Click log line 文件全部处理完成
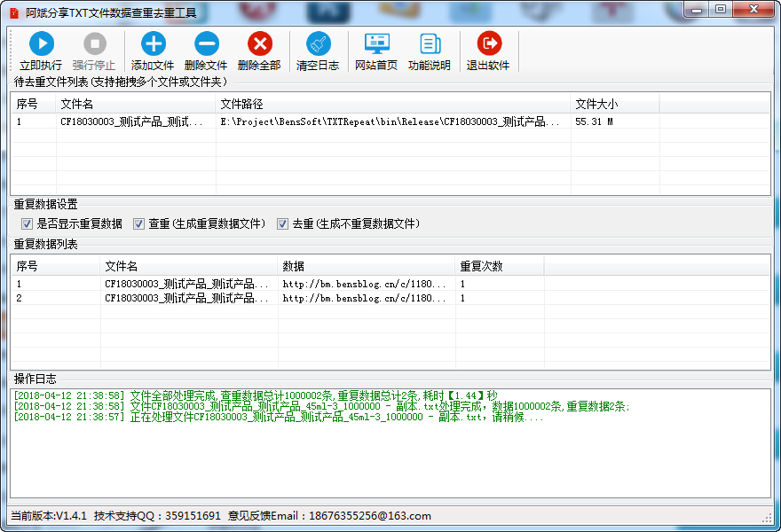 click(256, 395)
